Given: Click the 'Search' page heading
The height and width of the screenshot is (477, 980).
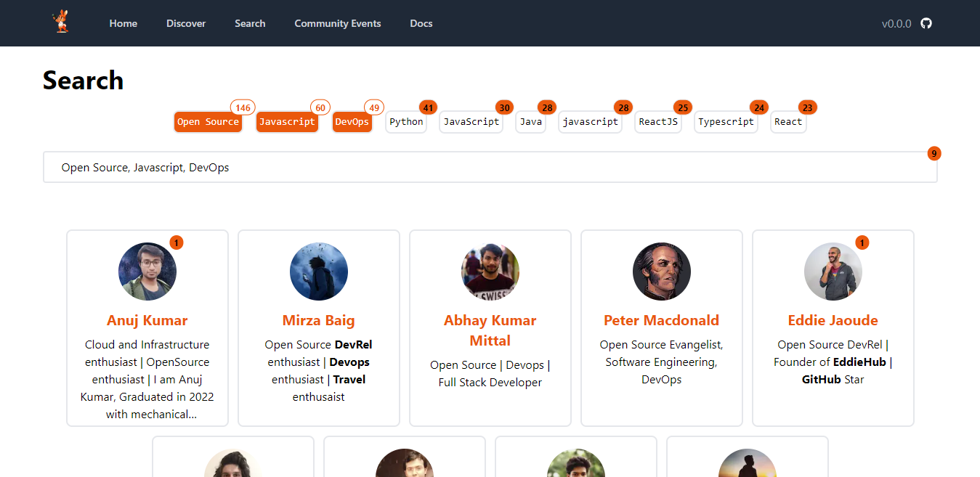Looking at the screenshot, I should point(83,80).
